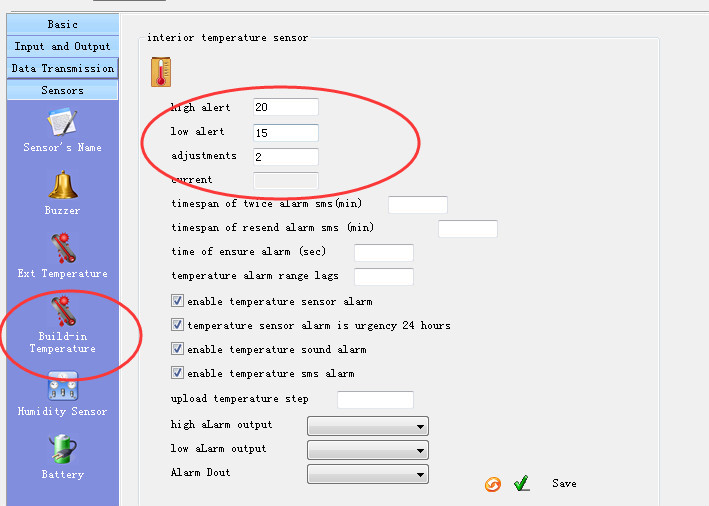Switch to the Basic tab
Viewport: 709px width, 506px height.
pyautogui.click(x=62, y=24)
